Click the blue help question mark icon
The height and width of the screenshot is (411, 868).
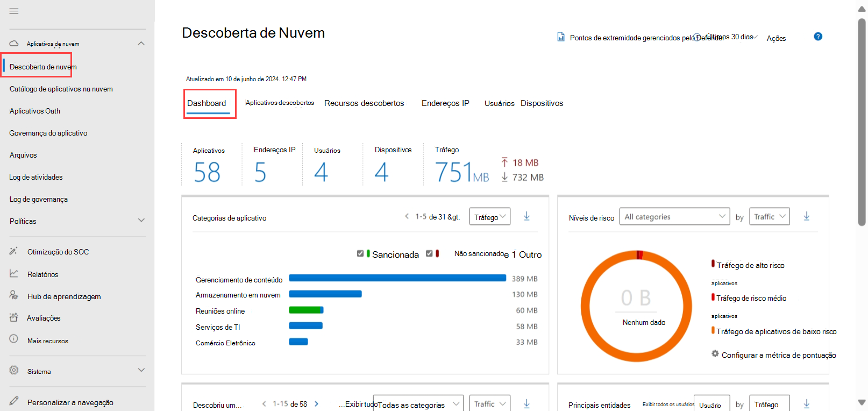click(x=817, y=37)
